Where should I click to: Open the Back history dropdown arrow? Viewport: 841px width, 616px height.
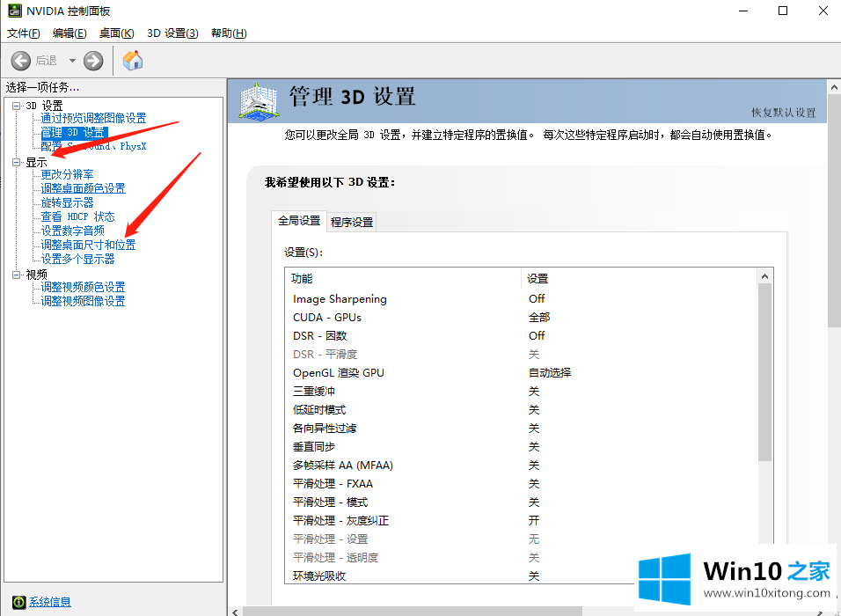click(72, 61)
